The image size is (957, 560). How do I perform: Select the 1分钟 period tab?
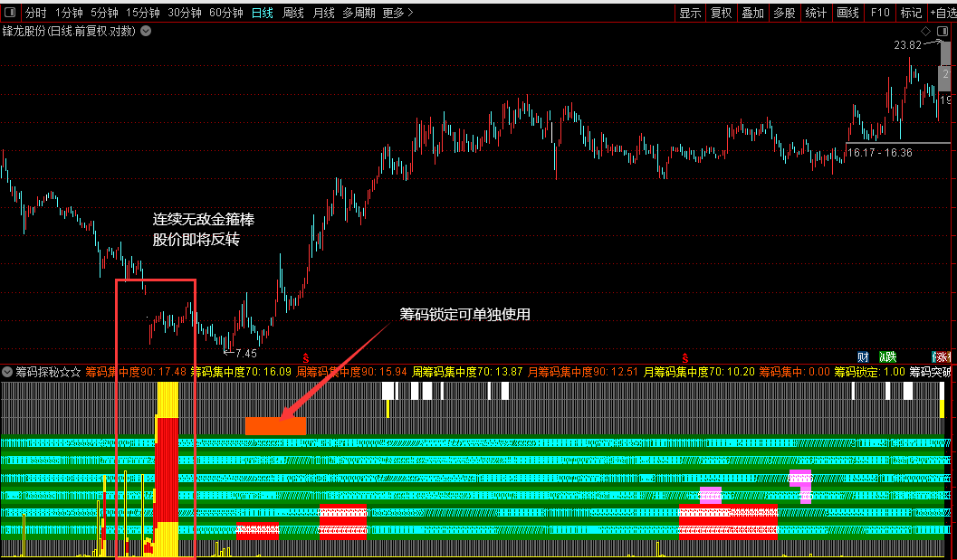69,13
